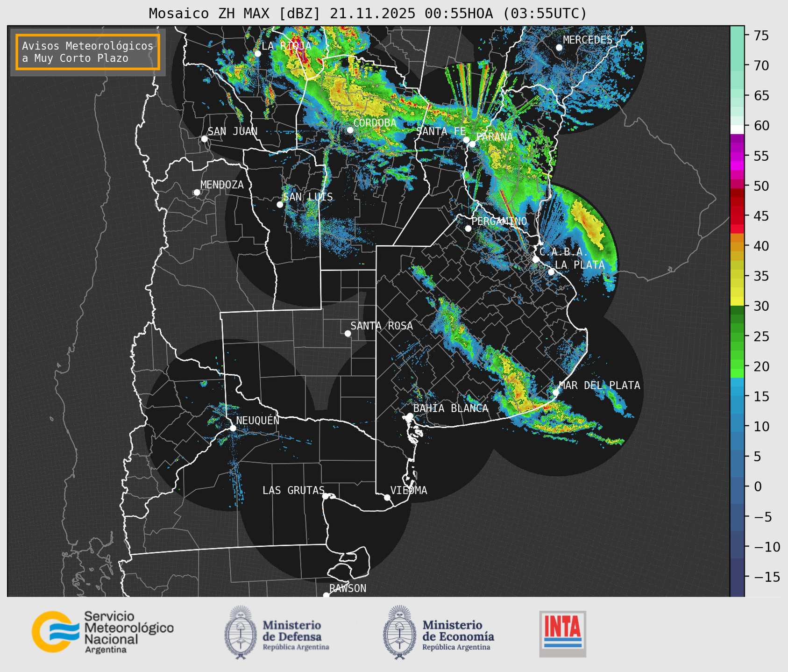Click the SAN JUAN label text
This screenshot has height=672, width=788.
tap(233, 131)
